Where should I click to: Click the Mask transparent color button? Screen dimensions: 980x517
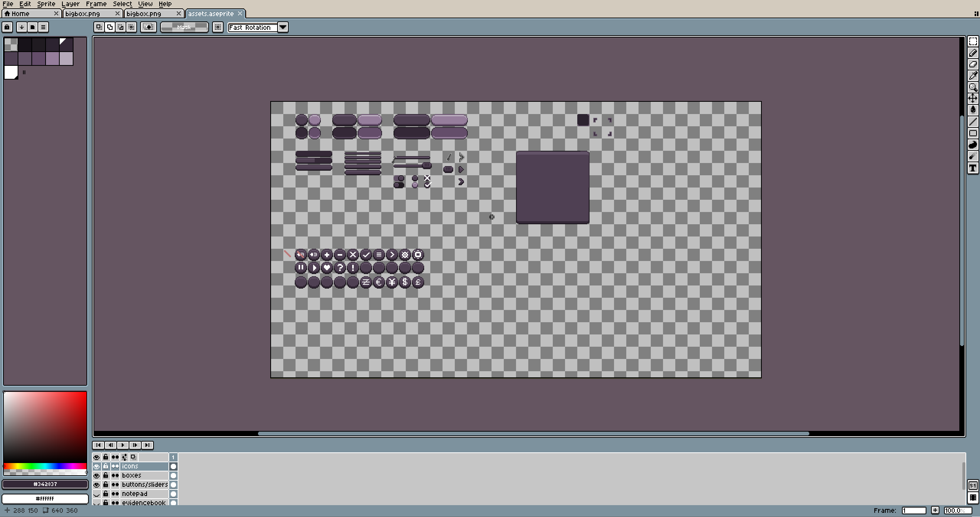coord(184,27)
